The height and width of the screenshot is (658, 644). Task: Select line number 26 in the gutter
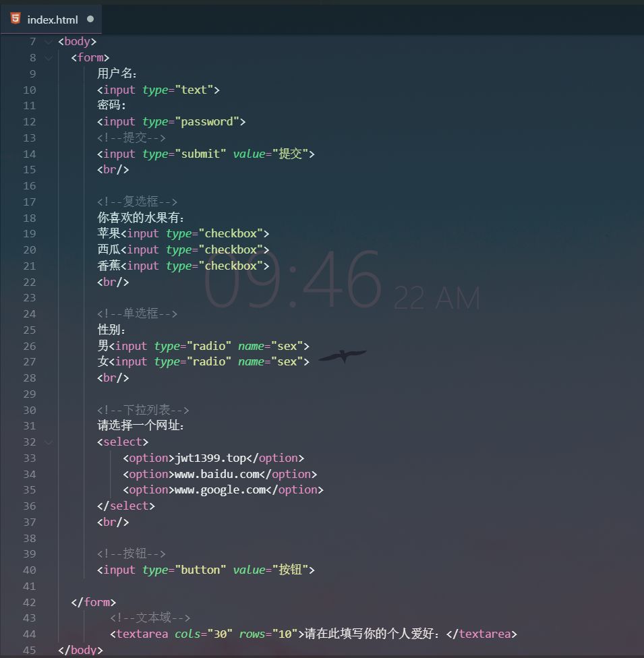coord(29,346)
